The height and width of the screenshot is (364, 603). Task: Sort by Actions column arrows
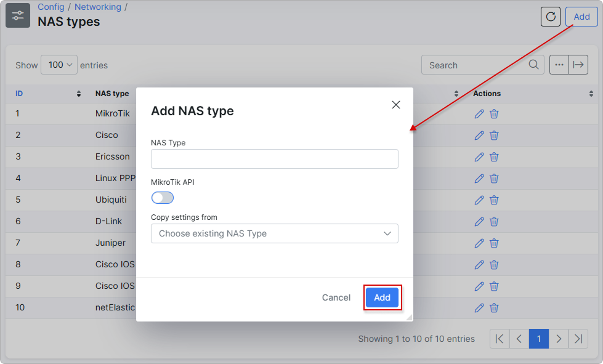(x=591, y=94)
